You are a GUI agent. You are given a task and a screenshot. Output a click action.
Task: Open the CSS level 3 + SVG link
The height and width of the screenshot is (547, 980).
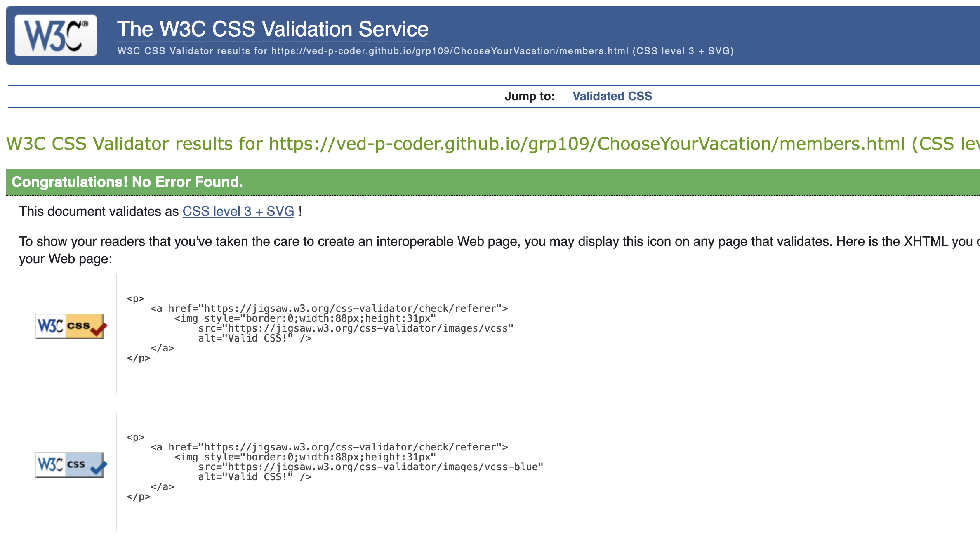coord(238,211)
